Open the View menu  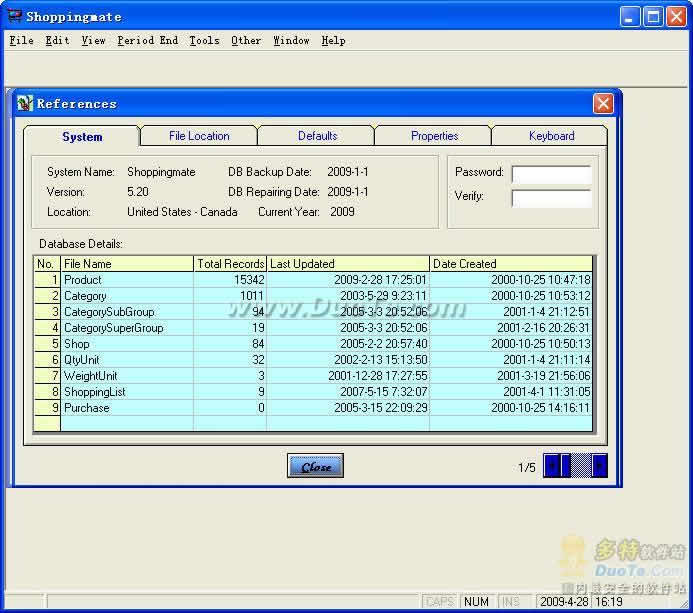pyautogui.click(x=93, y=40)
